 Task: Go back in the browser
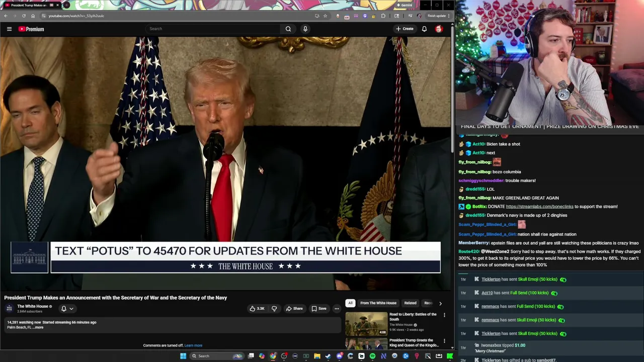tap(6, 16)
